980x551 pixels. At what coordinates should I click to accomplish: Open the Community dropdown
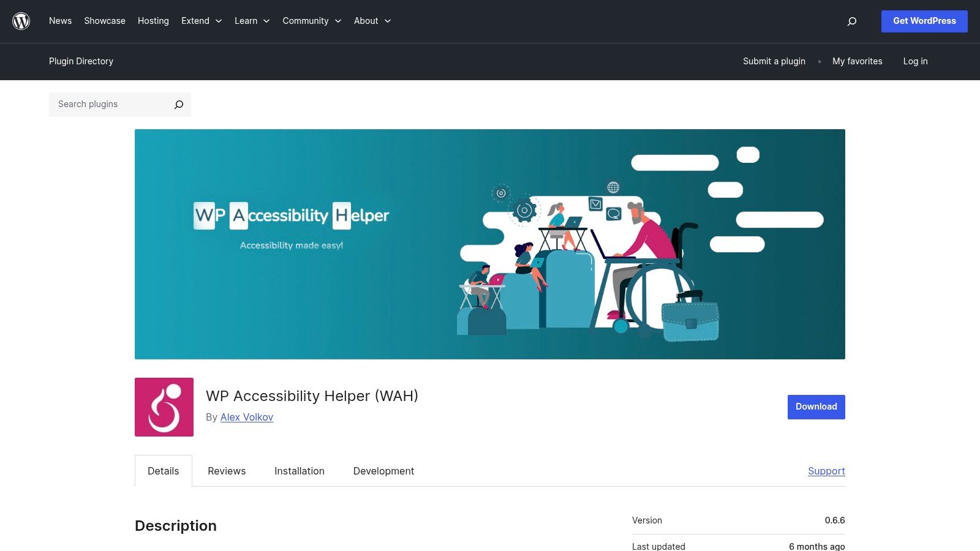312,21
